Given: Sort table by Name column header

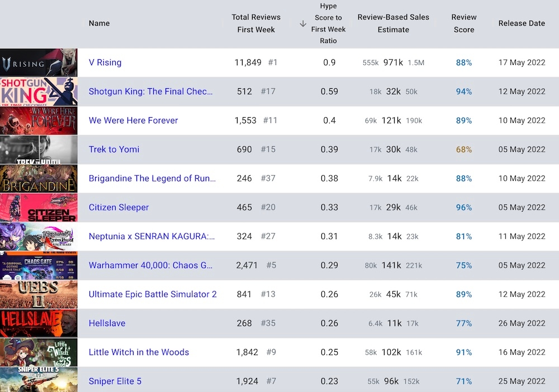Looking at the screenshot, I should point(99,23).
